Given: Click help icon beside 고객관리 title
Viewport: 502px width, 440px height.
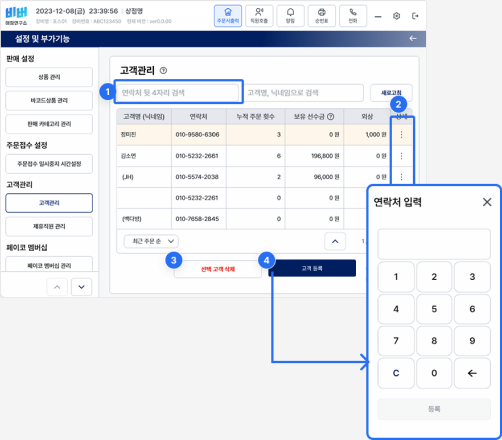Looking at the screenshot, I should [163, 71].
